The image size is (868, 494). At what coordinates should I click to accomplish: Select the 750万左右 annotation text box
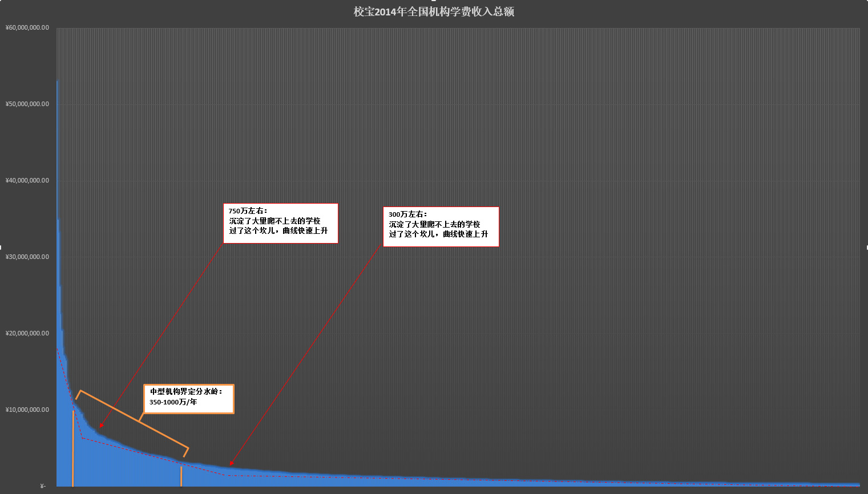click(x=280, y=223)
